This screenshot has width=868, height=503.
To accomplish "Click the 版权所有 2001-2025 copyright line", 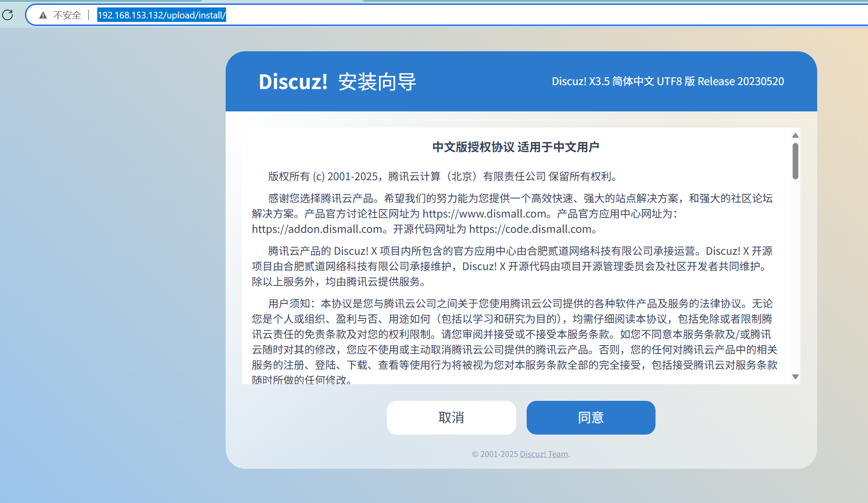I will [443, 177].
